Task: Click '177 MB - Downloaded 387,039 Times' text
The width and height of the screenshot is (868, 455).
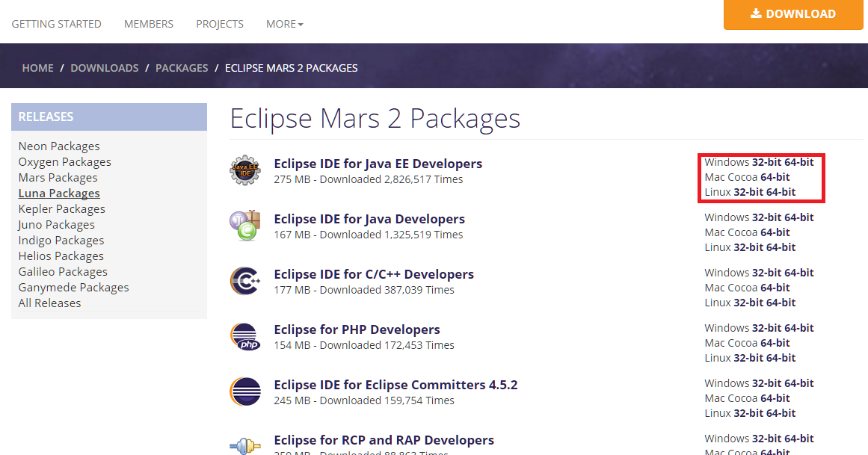Action: [x=364, y=290]
